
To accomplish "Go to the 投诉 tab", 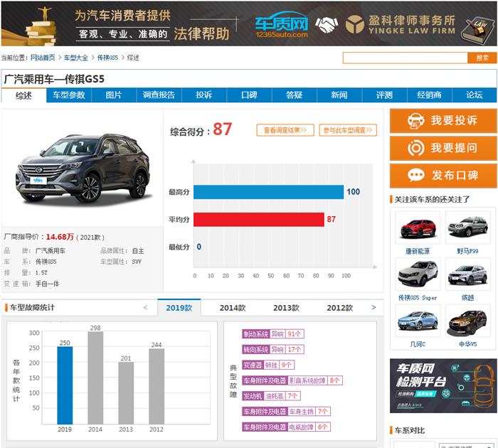I will pos(204,95).
